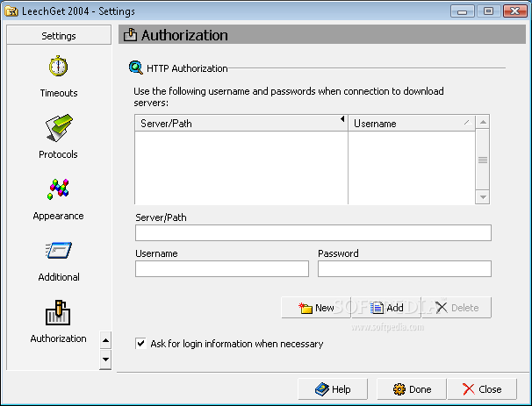Focus the Password input field
Viewport: 532px width, 406px height.
pyautogui.click(x=405, y=268)
